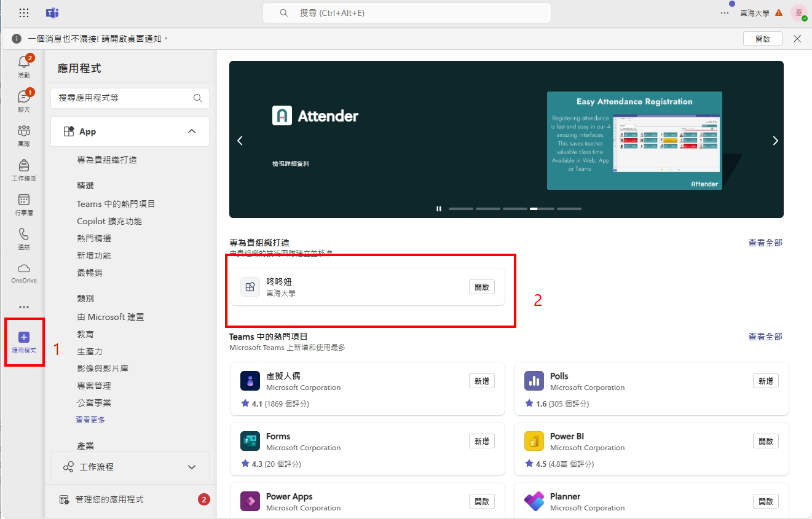The width and height of the screenshot is (812, 519).
Task: Select 專為貴組織打造 in the sidebar
Action: (107, 160)
